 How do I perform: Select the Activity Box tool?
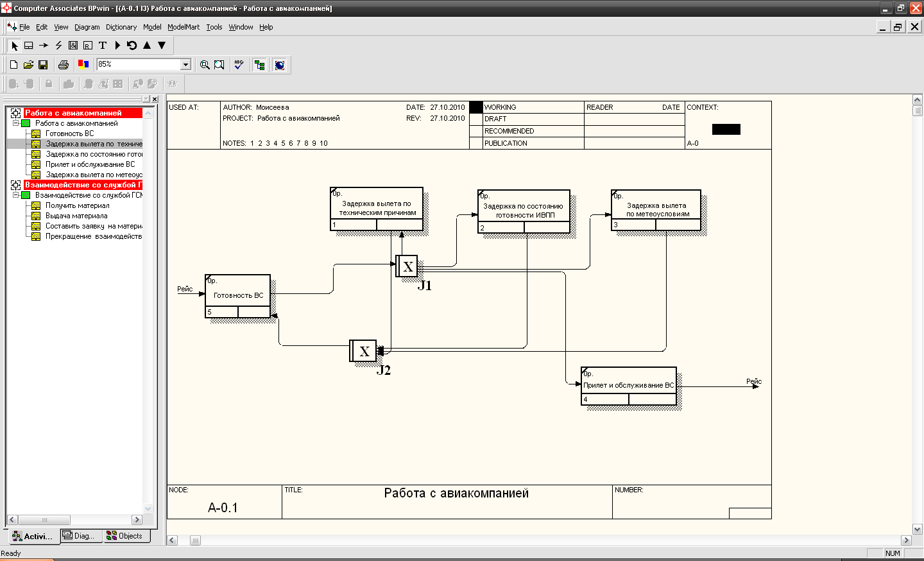pos(29,46)
